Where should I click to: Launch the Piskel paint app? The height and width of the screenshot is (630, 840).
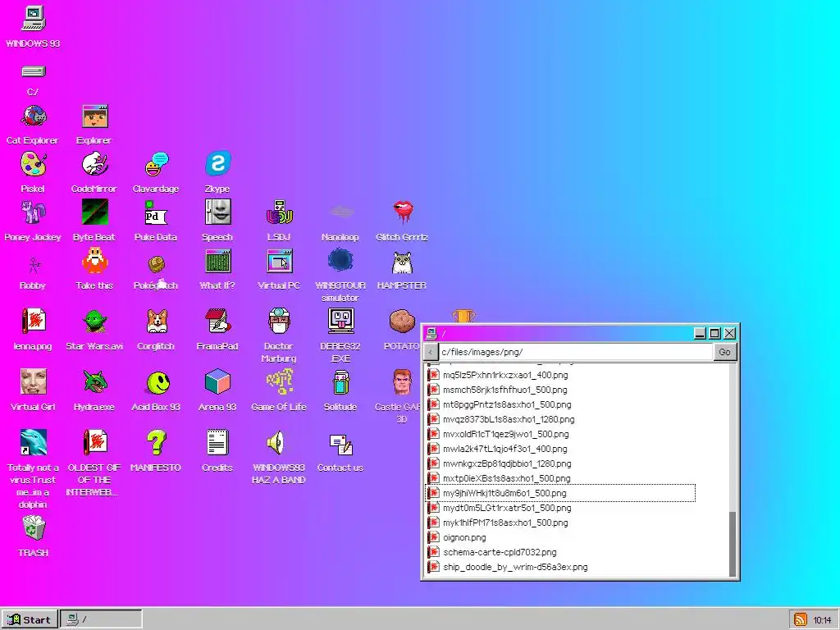pyautogui.click(x=33, y=164)
